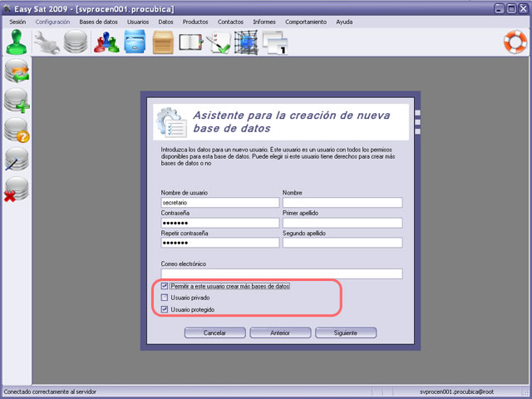Click the Cancelar button
The height and width of the screenshot is (399, 532).
tap(214, 332)
